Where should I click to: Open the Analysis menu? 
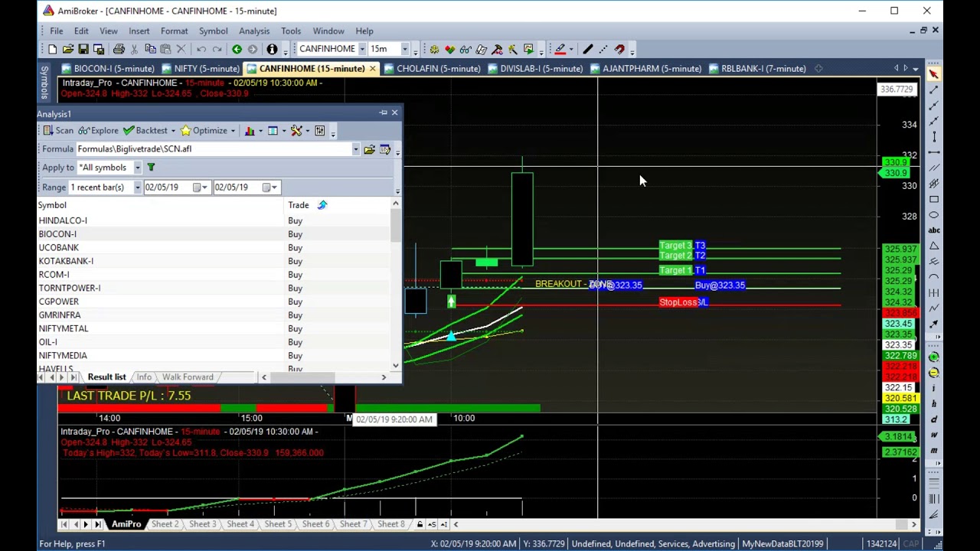[254, 31]
